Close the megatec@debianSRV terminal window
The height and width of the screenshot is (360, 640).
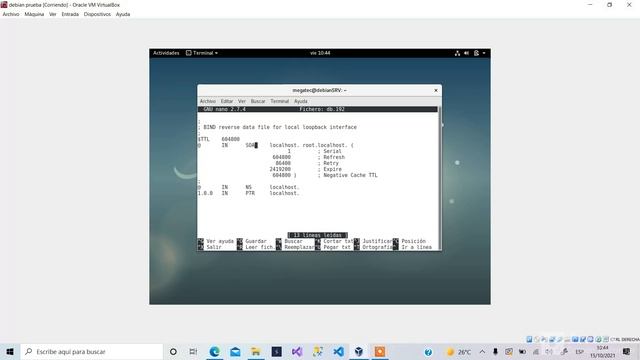(436, 90)
